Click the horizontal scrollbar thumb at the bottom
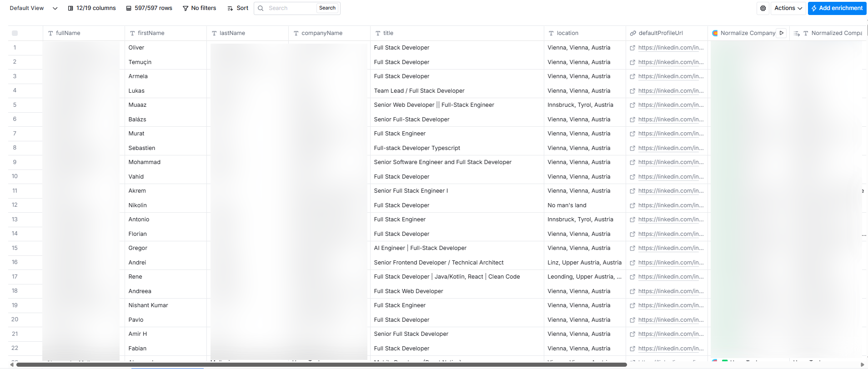Viewport: 868px width, 369px height. pos(321,364)
